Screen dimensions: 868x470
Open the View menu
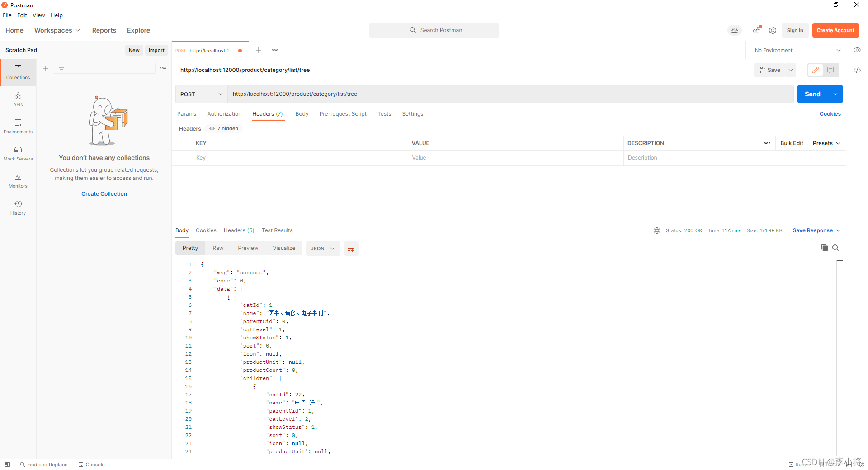pos(38,15)
